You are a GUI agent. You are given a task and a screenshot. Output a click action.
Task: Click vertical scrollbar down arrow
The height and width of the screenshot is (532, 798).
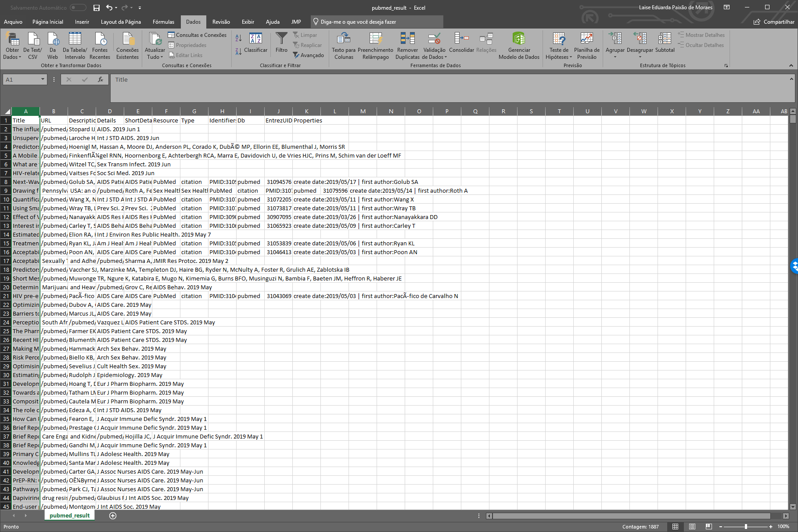[793, 506]
